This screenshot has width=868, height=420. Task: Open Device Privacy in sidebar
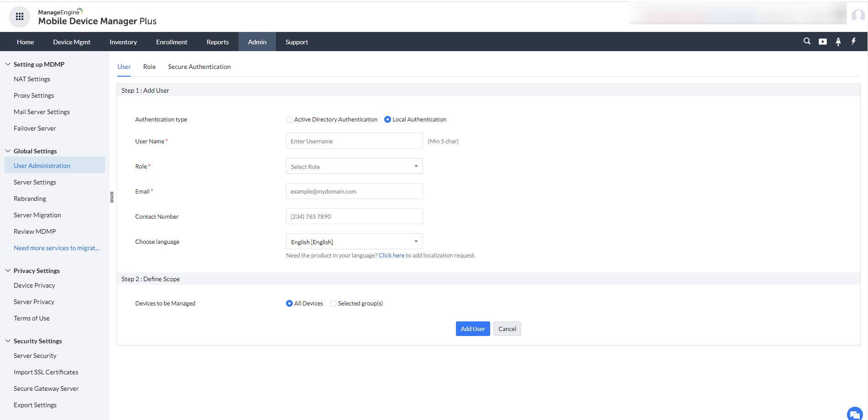34,285
